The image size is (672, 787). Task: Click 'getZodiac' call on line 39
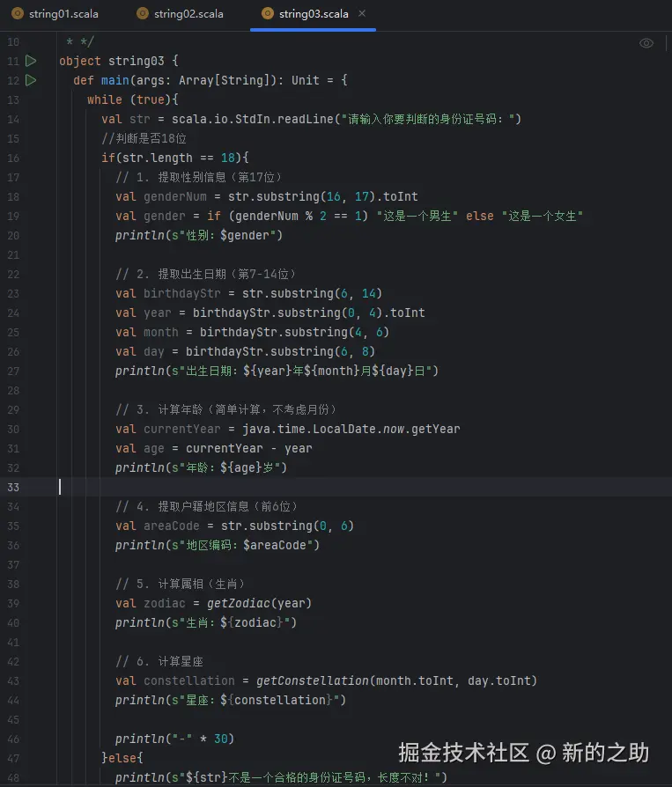click(x=239, y=603)
